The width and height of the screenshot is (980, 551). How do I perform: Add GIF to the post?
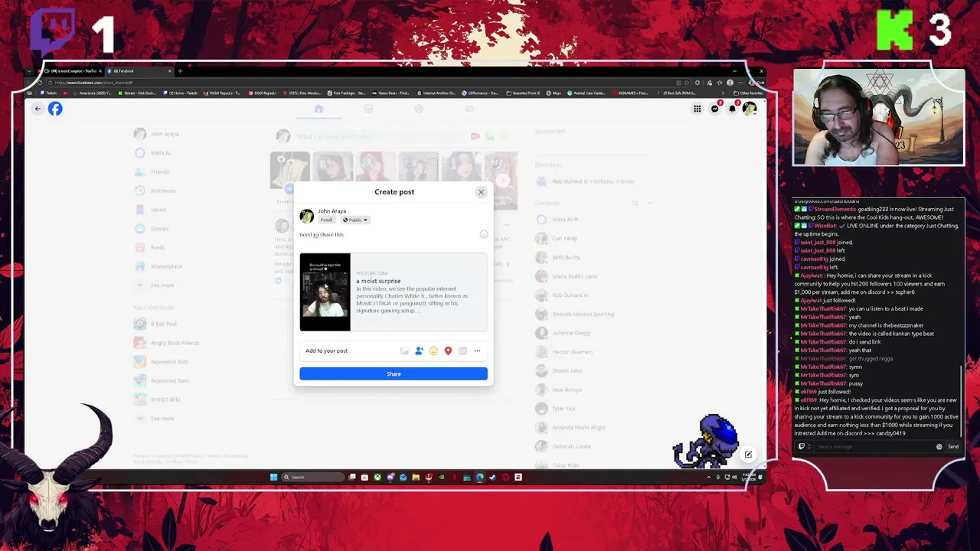[462, 350]
